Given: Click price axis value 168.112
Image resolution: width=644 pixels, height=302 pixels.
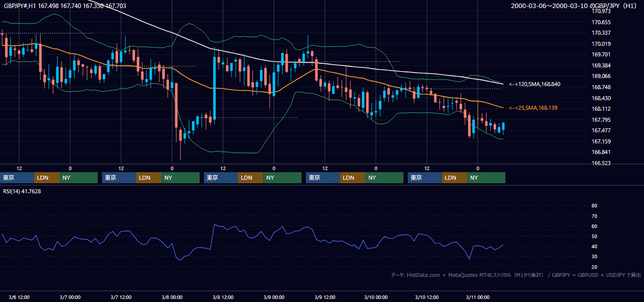Looking at the screenshot, I should click(601, 109).
